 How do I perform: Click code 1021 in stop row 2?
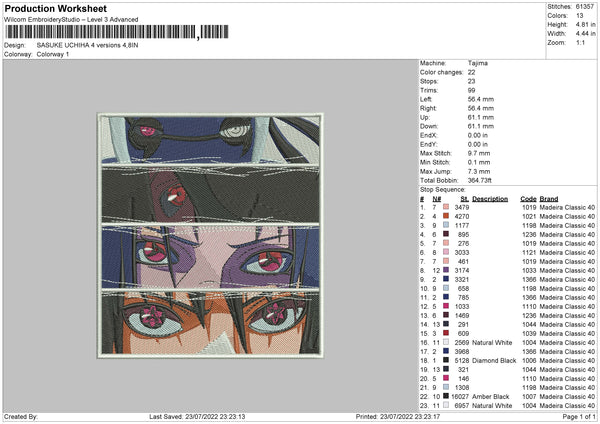click(x=529, y=216)
